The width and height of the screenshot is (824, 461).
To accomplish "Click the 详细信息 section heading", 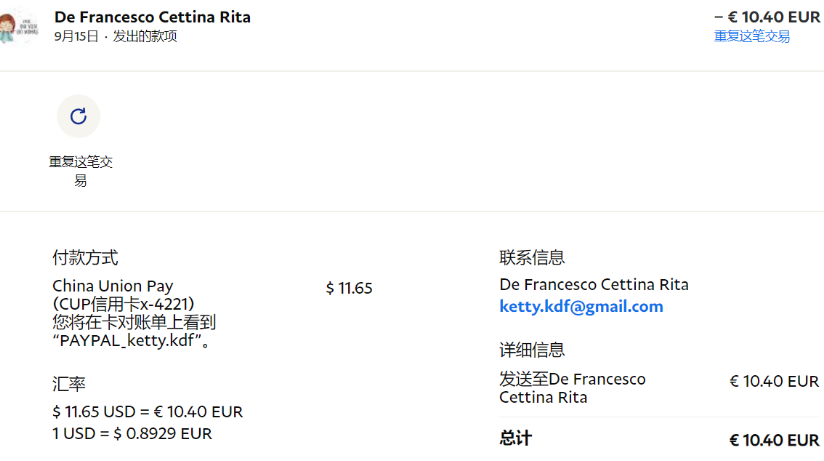I will [x=532, y=350].
